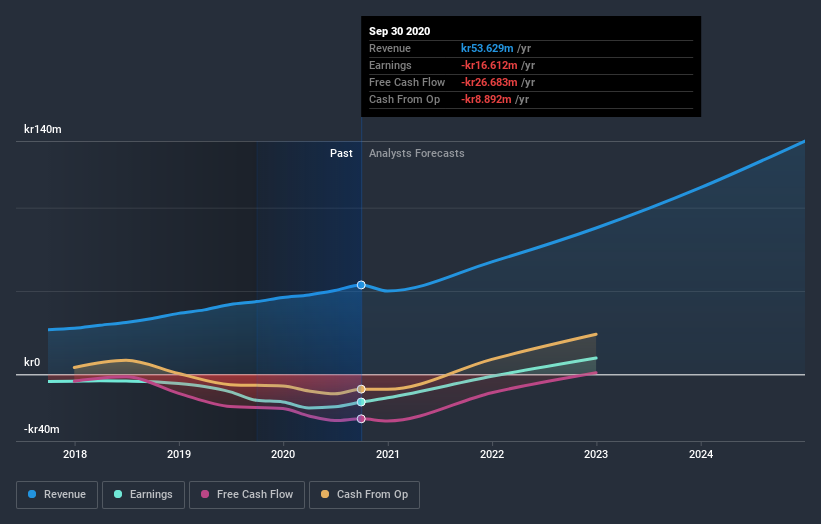Screen dimensions: 821x524
Task: Click the orange Cash From Op data point
Action: pyautogui.click(x=361, y=389)
